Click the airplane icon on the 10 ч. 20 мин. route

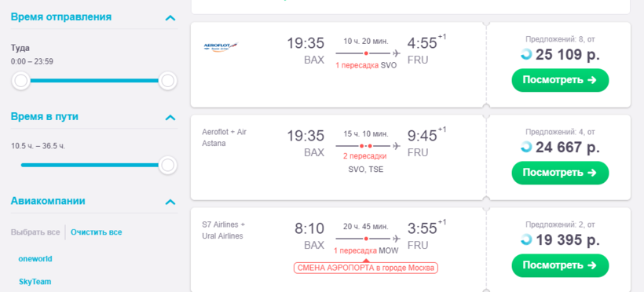pyautogui.click(x=397, y=53)
